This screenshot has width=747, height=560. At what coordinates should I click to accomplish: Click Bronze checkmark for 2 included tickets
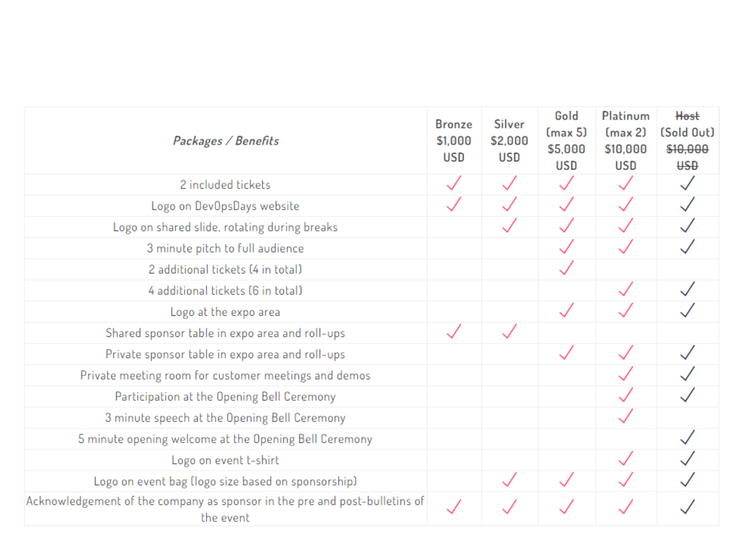click(454, 183)
